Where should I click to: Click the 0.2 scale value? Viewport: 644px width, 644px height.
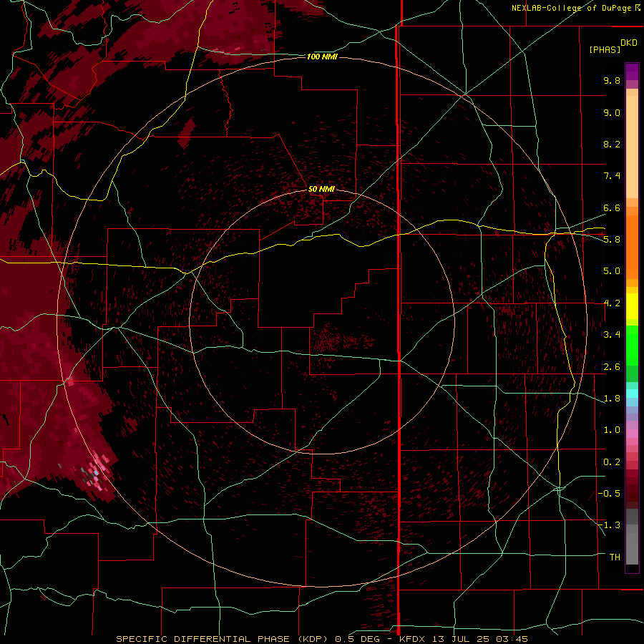612,462
